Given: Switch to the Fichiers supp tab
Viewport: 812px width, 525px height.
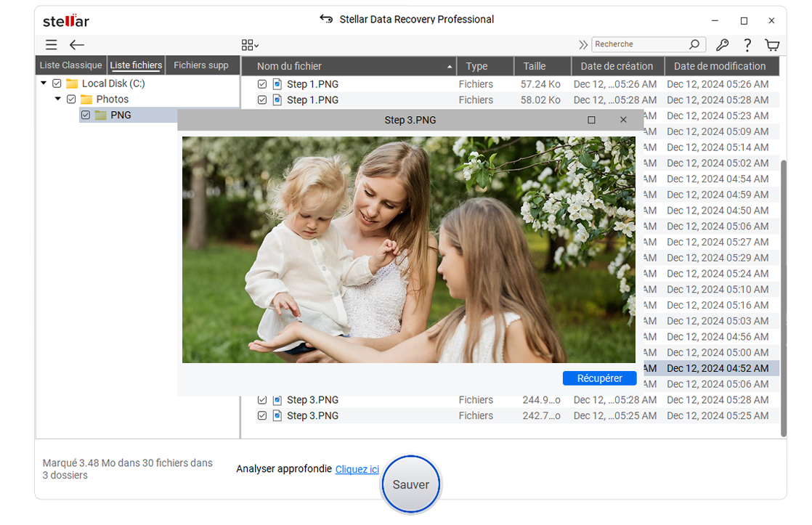Looking at the screenshot, I should 201,65.
